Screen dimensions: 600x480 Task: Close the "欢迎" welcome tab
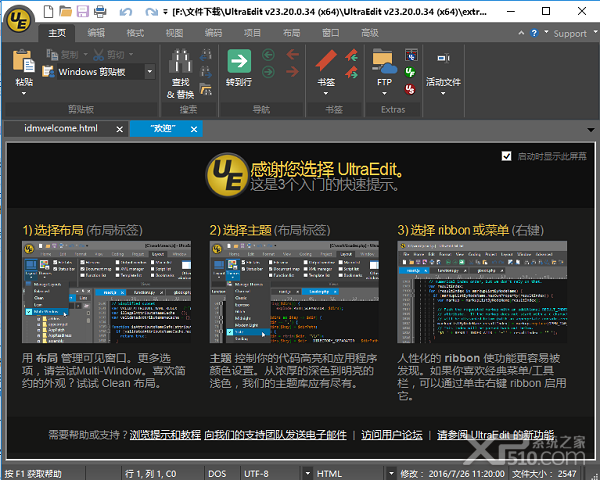pyautogui.click(x=194, y=129)
